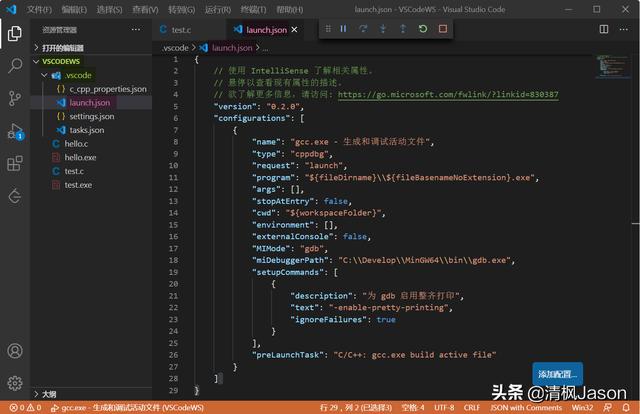The width and height of the screenshot is (640, 414).
Task: Click the minimap code overview
Action: pyautogui.click(x=613, y=66)
